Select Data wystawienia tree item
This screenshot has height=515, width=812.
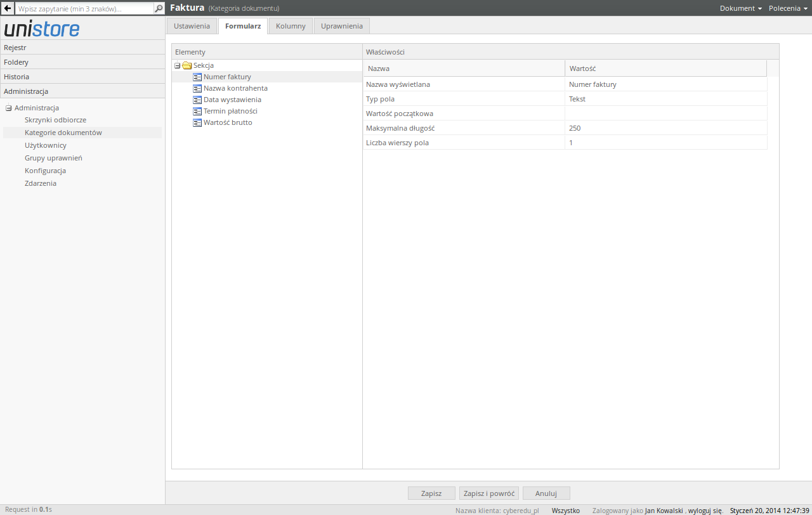pos(232,100)
